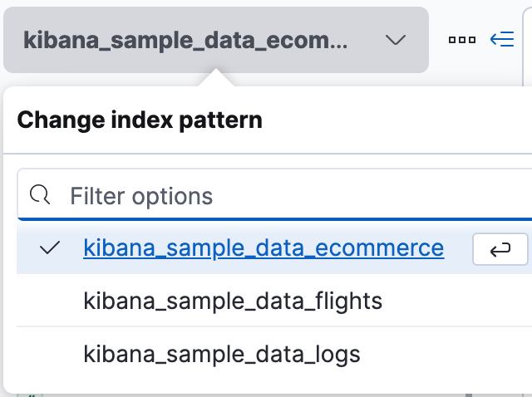Click the magnifier icon in the filter box
This screenshot has width=532, height=397.
(40, 195)
